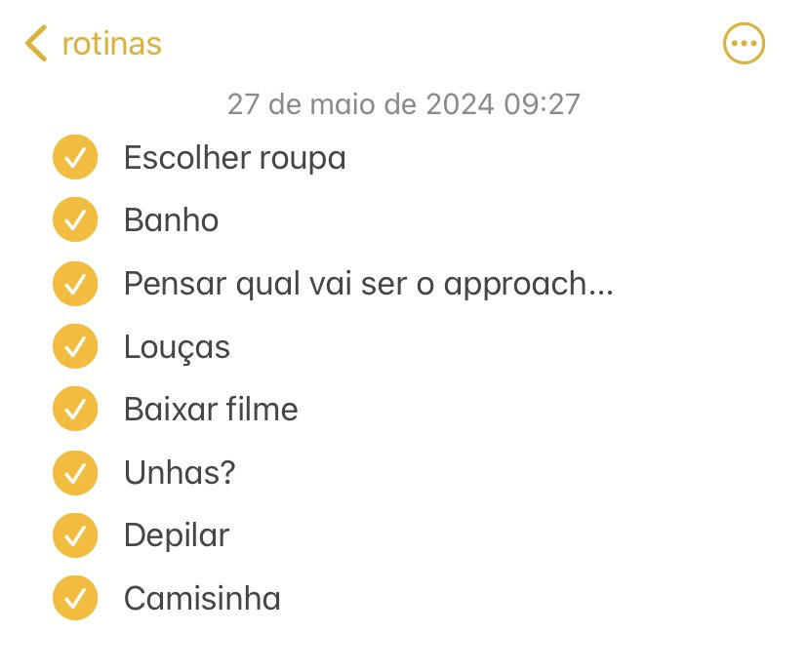Click the Banho text line
The width and height of the screenshot is (808, 672).
pyautogui.click(x=171, y=220)
